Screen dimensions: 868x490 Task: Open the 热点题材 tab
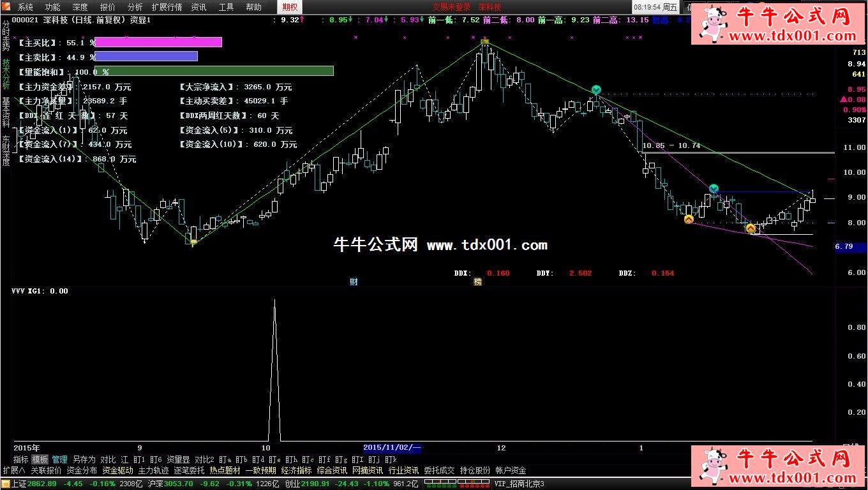[225, 470]
